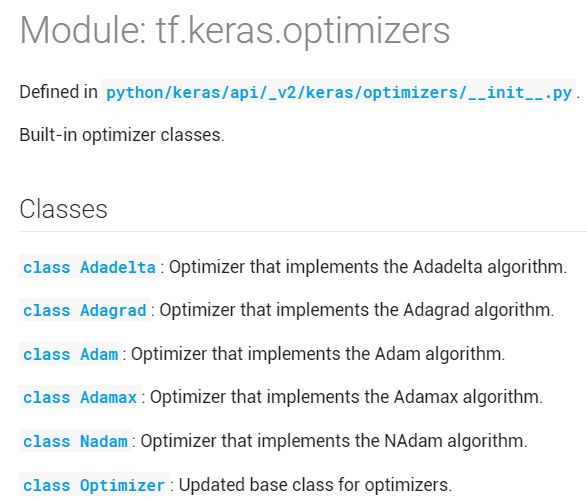Click the 'Defined in' label text
This screenshot has height=501, width=587.
58,92
